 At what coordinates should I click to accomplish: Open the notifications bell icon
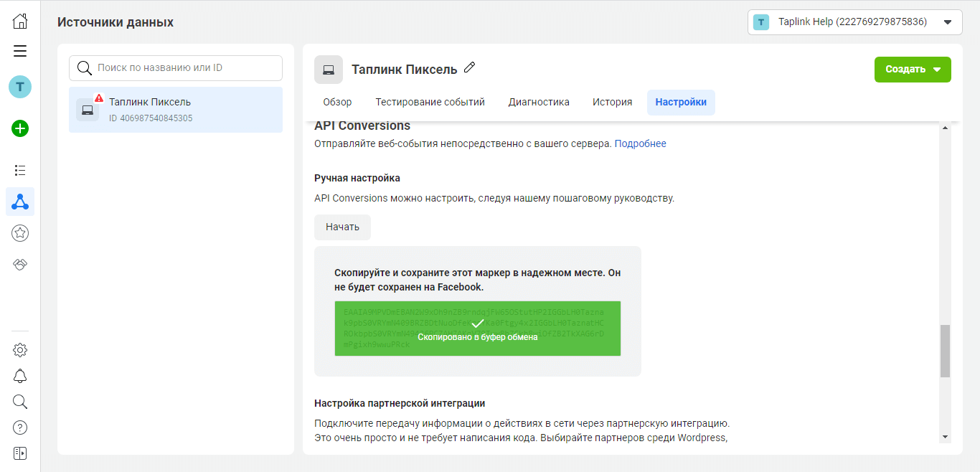click(x=20, y=376)
